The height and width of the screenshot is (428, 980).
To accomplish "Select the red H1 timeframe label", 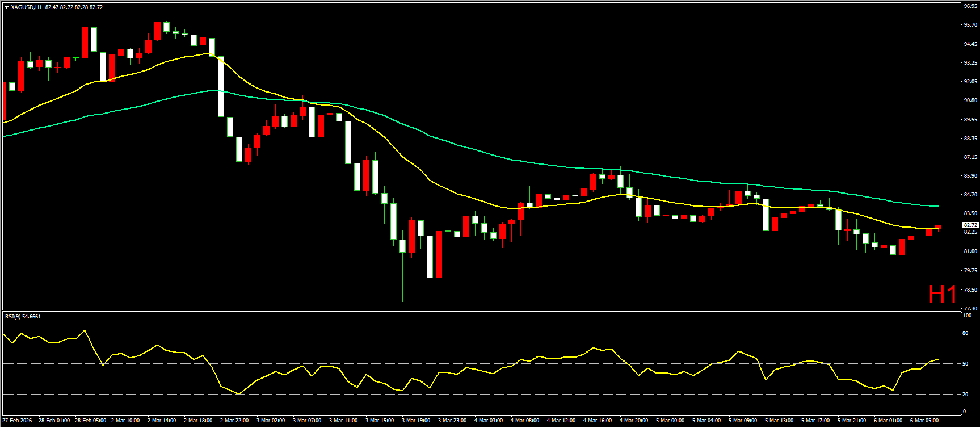I will click(942, 294).
